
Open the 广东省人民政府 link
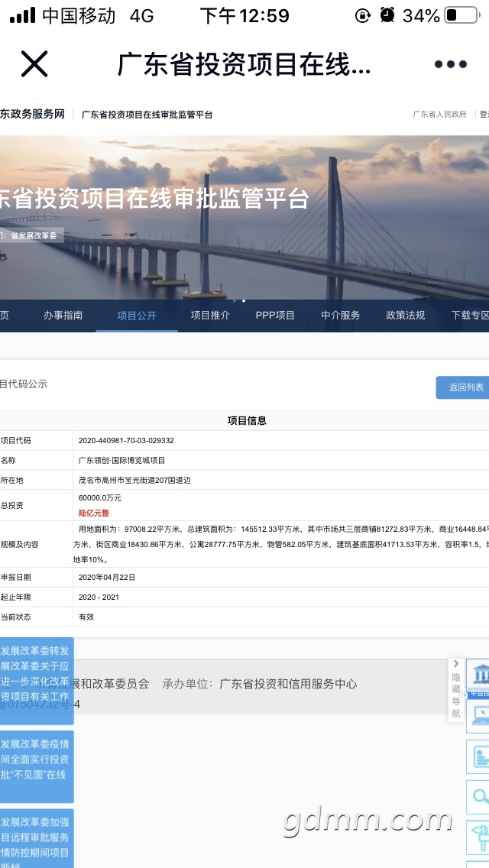tap(439, 115)
